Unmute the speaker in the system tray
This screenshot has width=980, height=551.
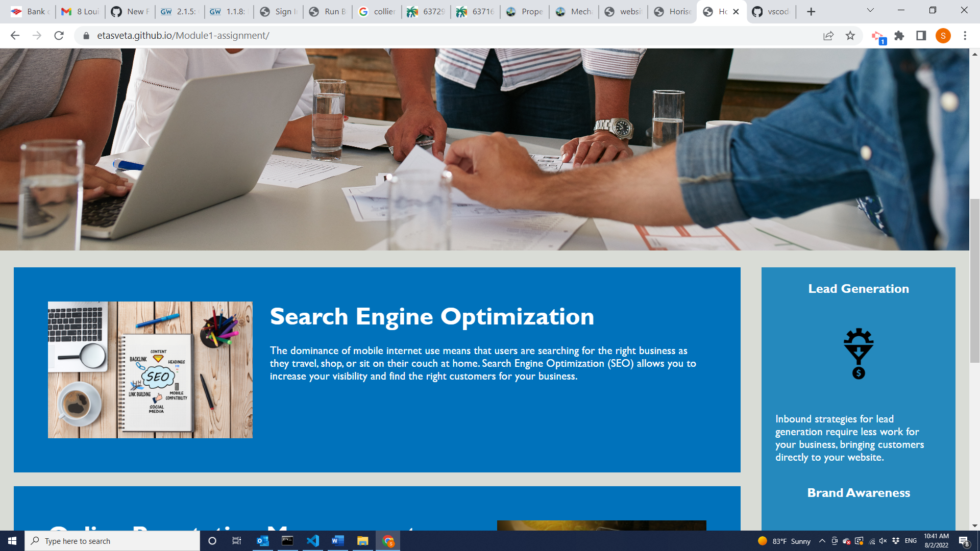pyautogui.click(x=883, y=541)
